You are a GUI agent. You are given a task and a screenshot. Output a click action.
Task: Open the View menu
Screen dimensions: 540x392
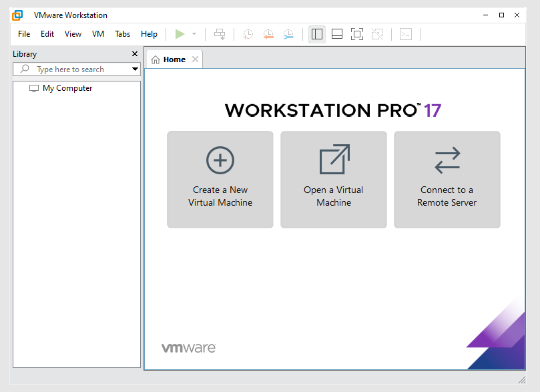point(73,34)
